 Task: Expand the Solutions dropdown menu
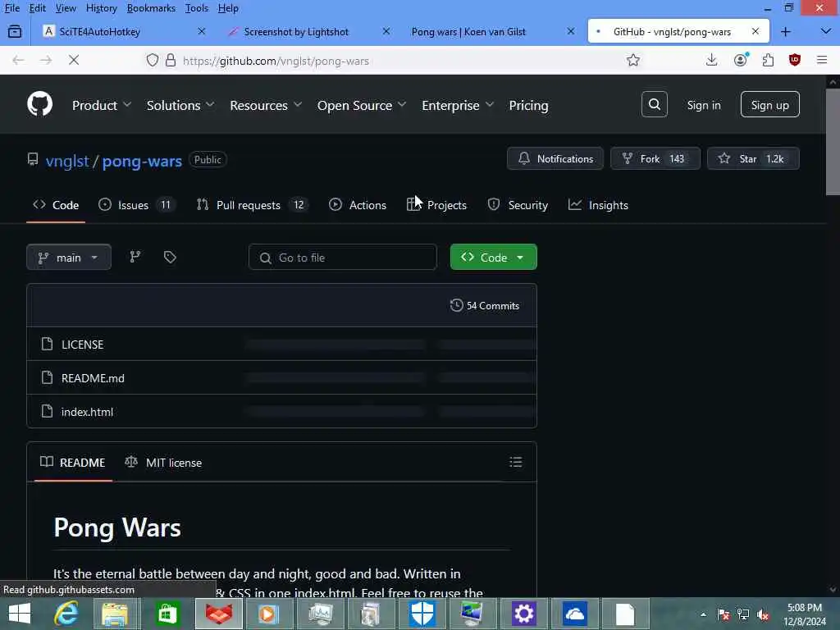click(180, 106)
